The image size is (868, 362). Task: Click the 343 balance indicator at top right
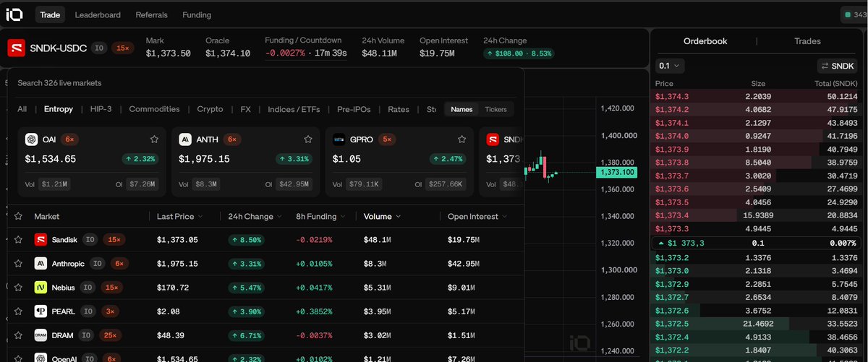pyautogui.click(x=854, y=14)
